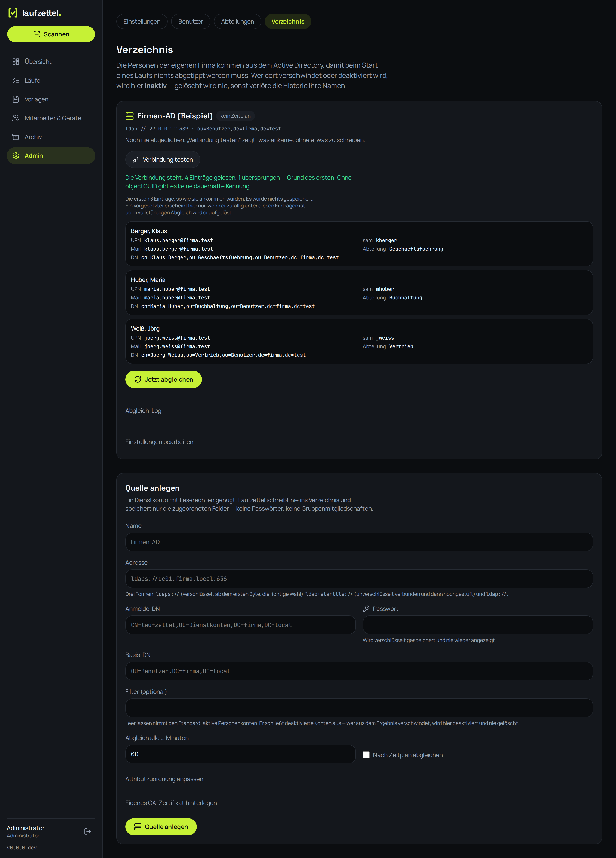Click the laufzettel logo icon

pyautogui.click(x=13, y=13)
